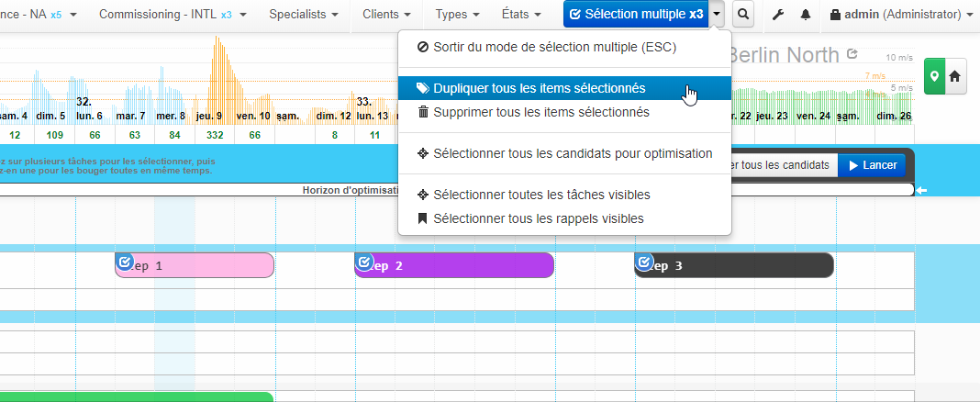Choose Sortir du mode de sélection multiple
Image resolution: width=980 pixels, height=402 pixels.
tap(554, 47)
